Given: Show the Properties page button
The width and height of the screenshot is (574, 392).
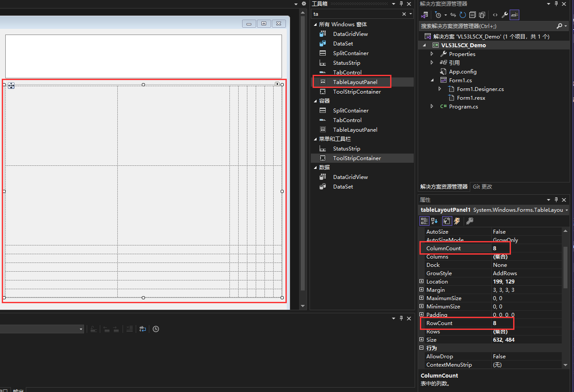Looking at the screenshot, I should tap(447, 221).
